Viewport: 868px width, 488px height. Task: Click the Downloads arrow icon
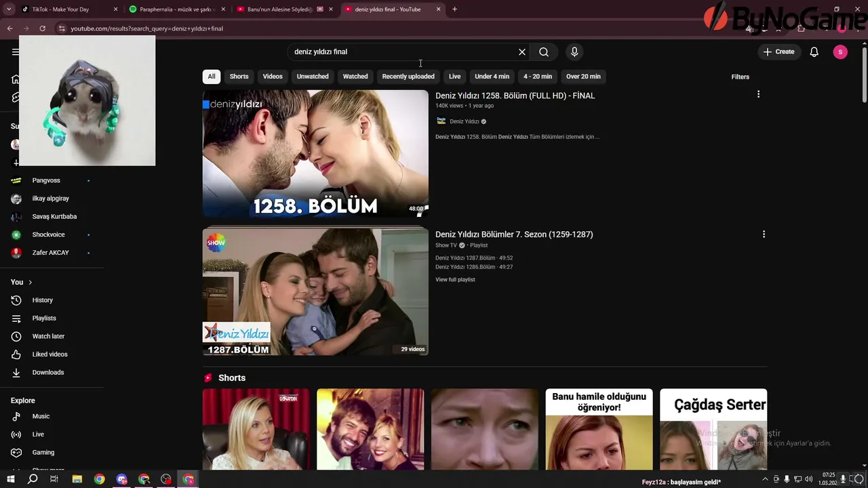[17, 373]
